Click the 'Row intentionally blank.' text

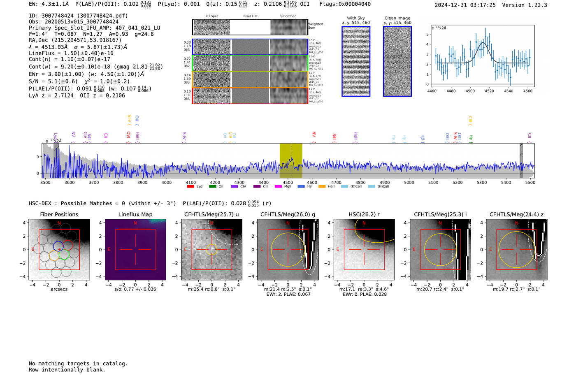[67, 370]
